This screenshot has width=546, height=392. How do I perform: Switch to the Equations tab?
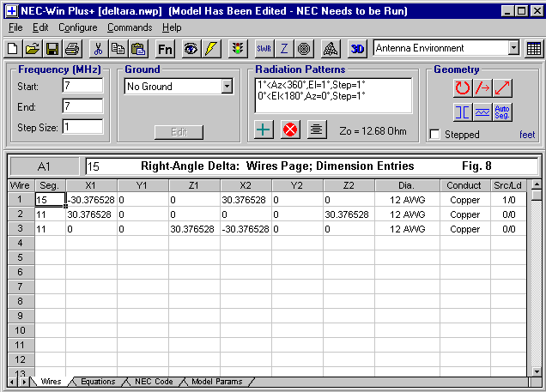tap(97, 382)
